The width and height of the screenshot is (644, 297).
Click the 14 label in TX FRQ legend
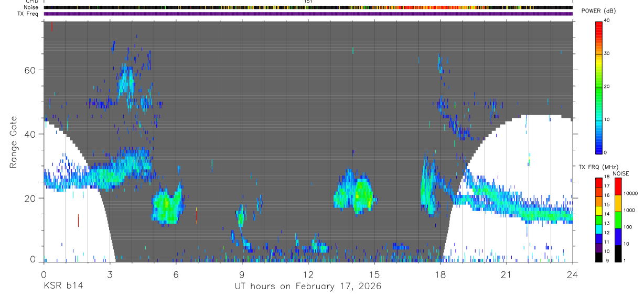coord(607,214)
